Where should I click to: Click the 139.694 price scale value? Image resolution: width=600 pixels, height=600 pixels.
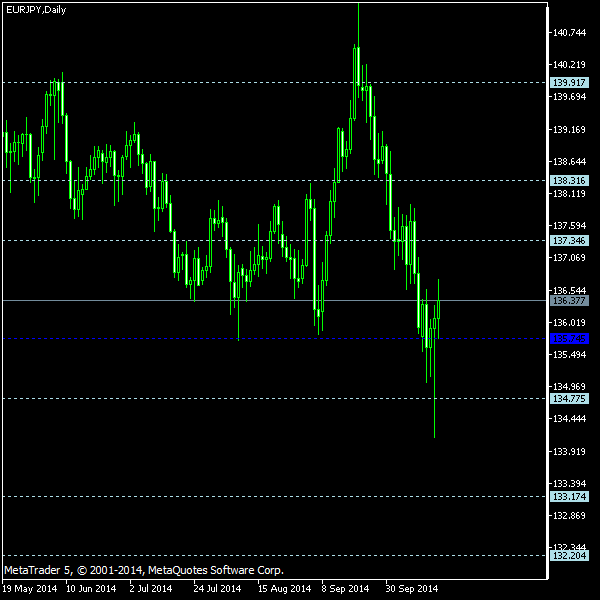[569, 97]
